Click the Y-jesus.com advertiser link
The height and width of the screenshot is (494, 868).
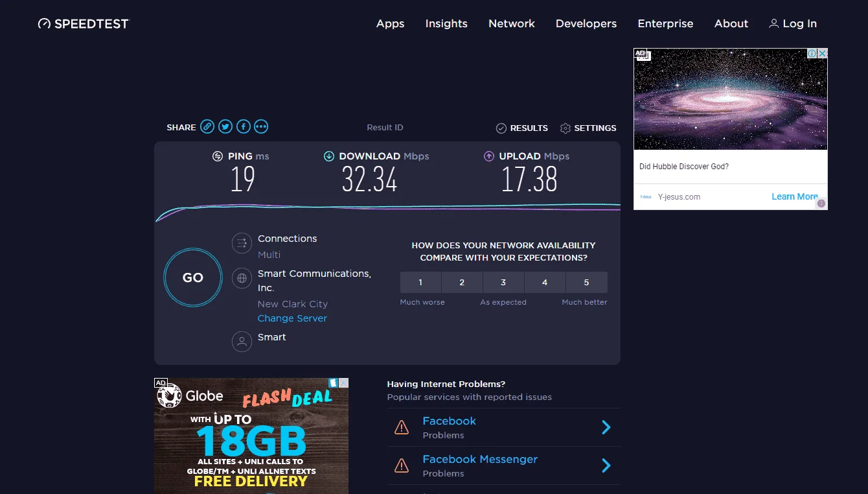coord(679,197)
